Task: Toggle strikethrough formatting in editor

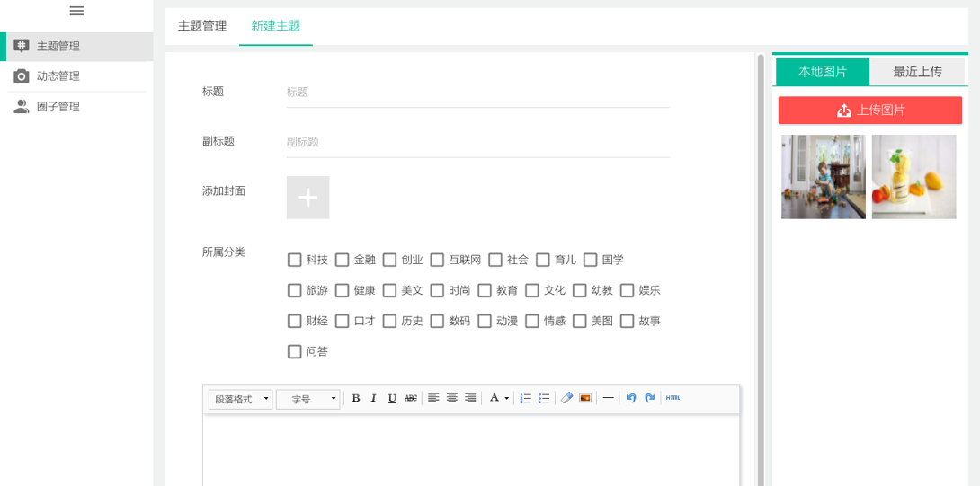Action: tap(411, 399)
